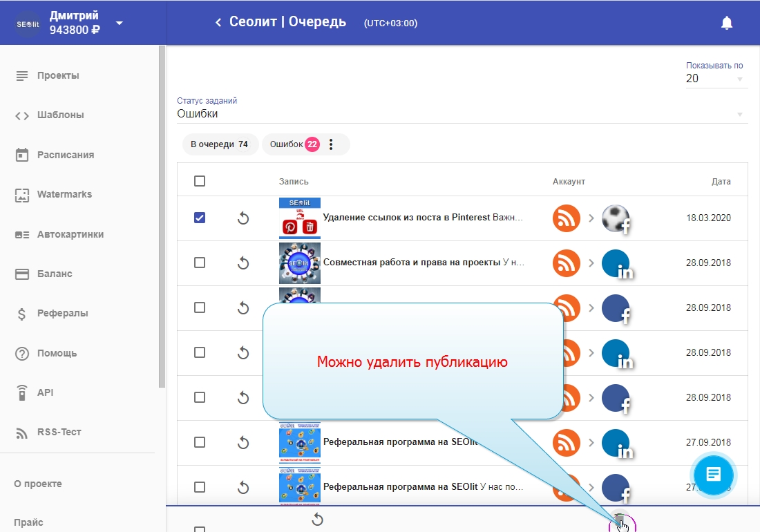
Task: Go back using the arrow before Сеолит
Action: pos(218,23)
